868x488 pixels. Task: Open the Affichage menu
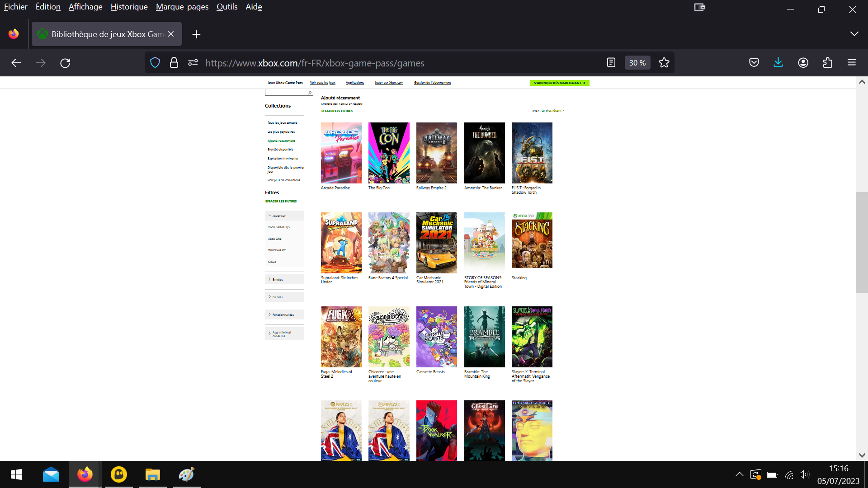click(x=85, y=7)
